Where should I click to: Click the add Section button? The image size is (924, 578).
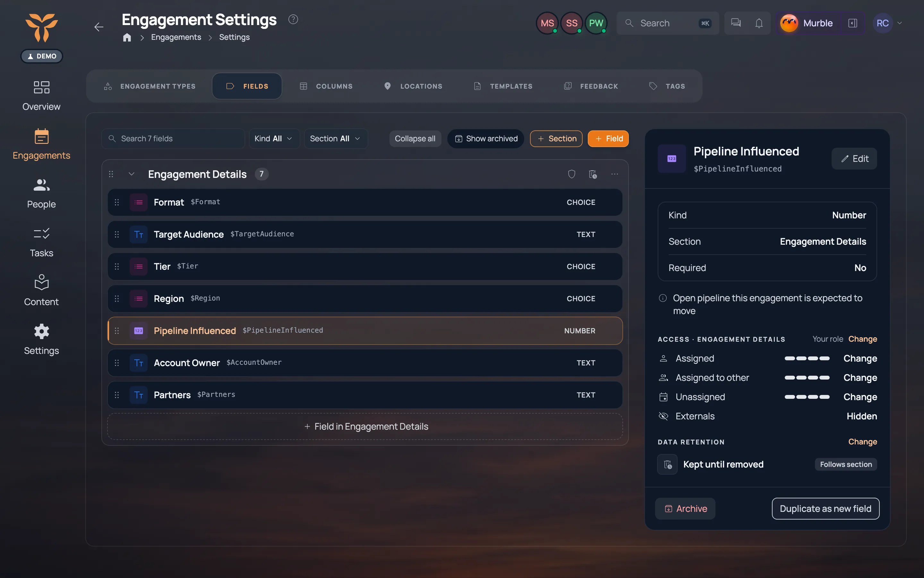(556, 138)
